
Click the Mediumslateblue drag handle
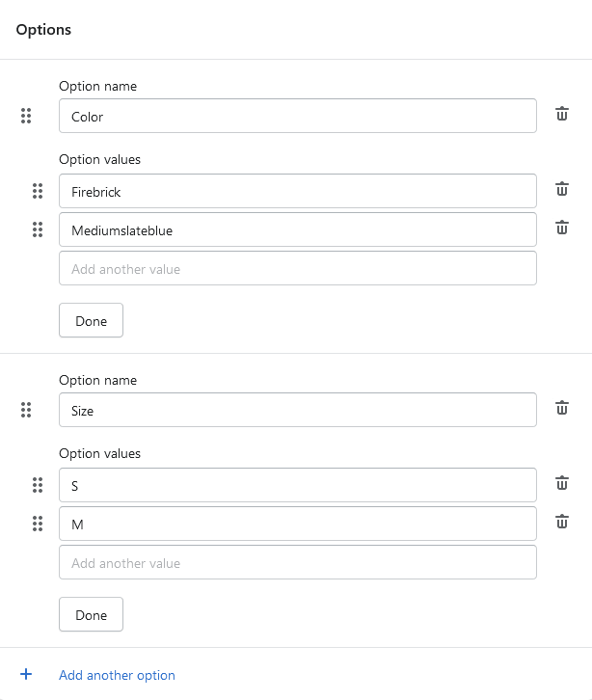pos(38,229)
